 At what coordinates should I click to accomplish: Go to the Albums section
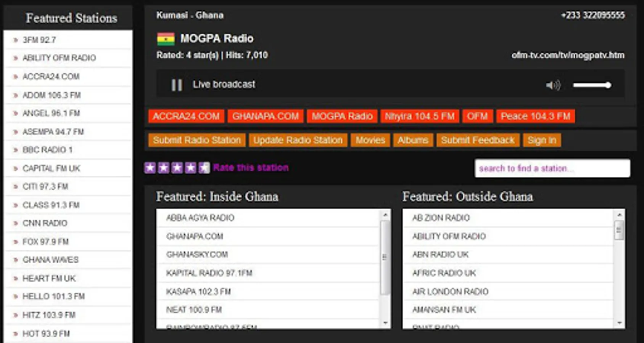(413, 140)
